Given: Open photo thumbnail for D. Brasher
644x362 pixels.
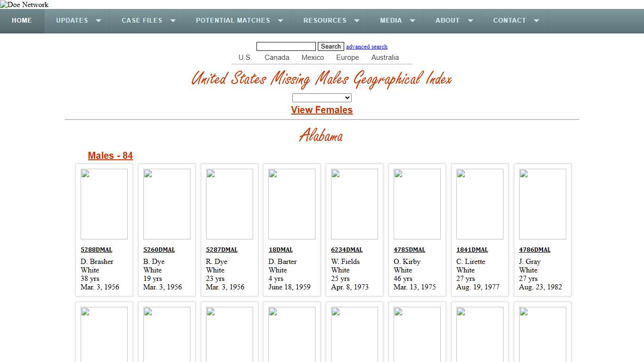Looking at the screenshot, I should (104, 204).
